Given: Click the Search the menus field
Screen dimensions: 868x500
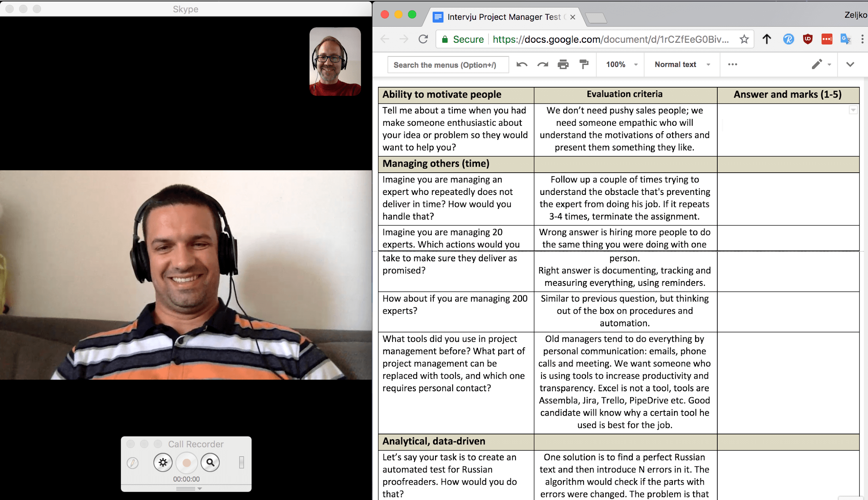Looking at the screenshot, I should click(x=448, y=65).
